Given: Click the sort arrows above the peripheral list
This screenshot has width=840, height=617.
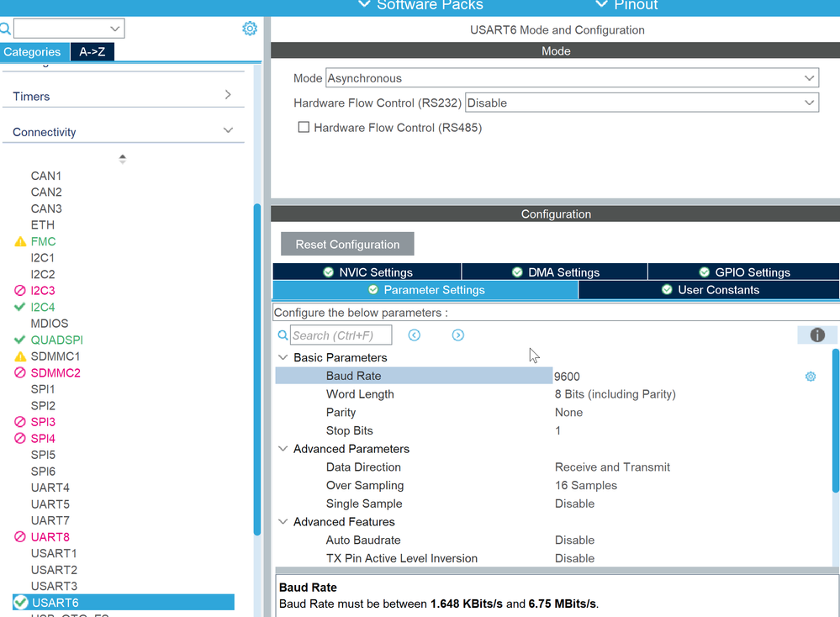Looking at the screenshot, I should [x=123, y=159].
